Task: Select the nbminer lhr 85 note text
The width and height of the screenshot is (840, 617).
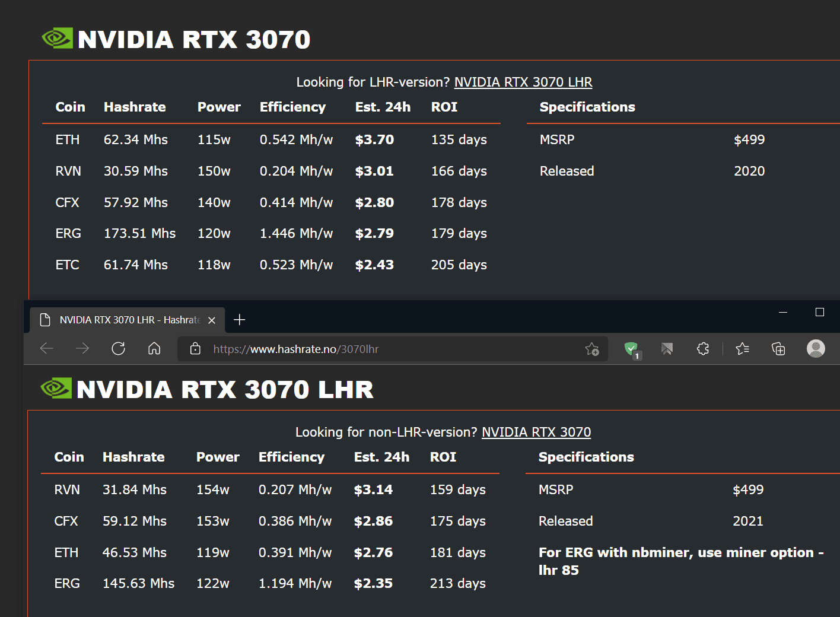Action: tap(681, 561)
